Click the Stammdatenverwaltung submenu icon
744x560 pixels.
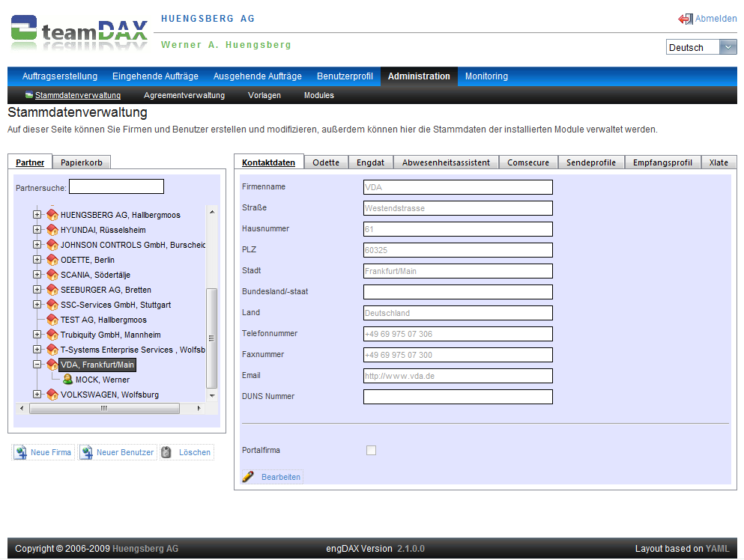pyautogui.click(x=29, y=95)
